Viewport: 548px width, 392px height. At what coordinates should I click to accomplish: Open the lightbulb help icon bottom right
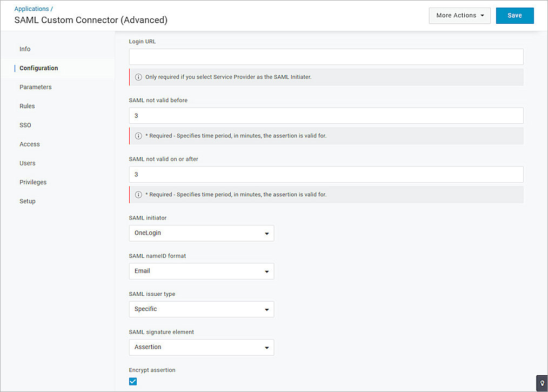tap(542, 383)
